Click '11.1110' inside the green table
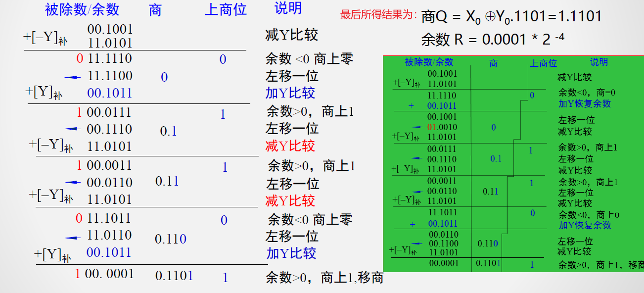644x293 pixels. click(442, 95)
